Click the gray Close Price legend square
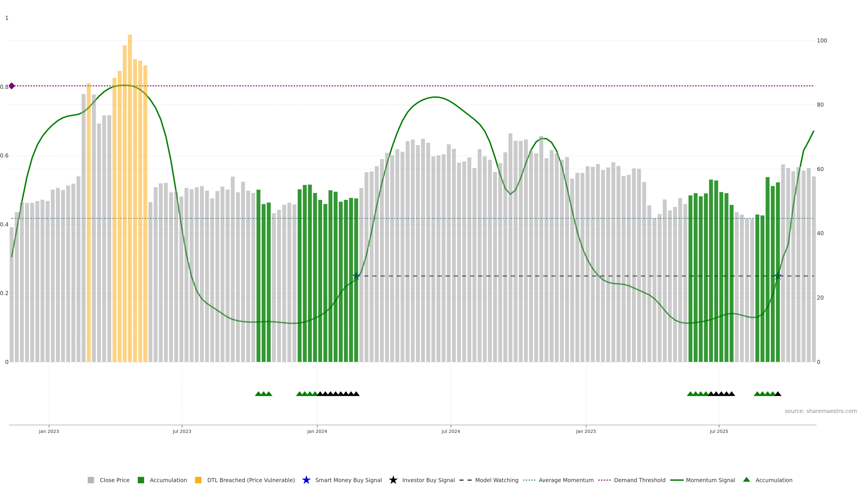The image size is (868, 488). tap(91, 480)
